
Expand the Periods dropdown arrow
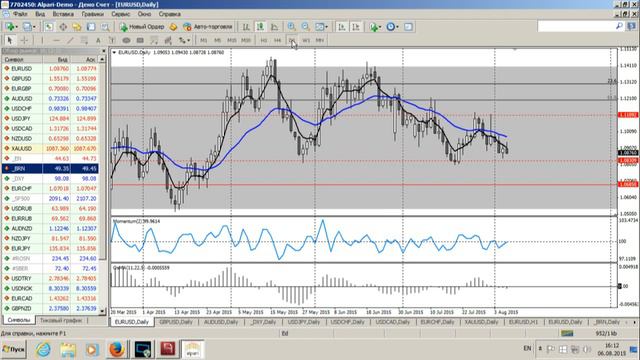tap(398, 27)
